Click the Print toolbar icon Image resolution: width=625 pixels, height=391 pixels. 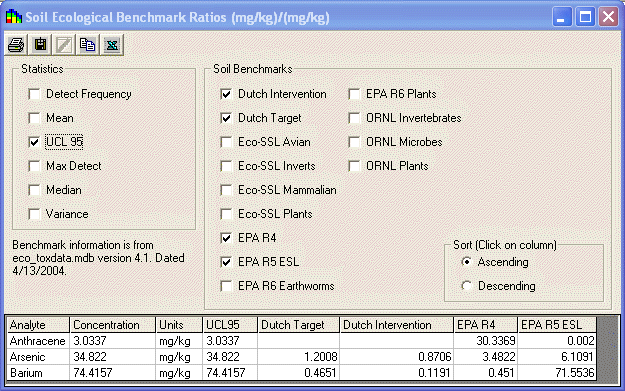click(16, 45)
